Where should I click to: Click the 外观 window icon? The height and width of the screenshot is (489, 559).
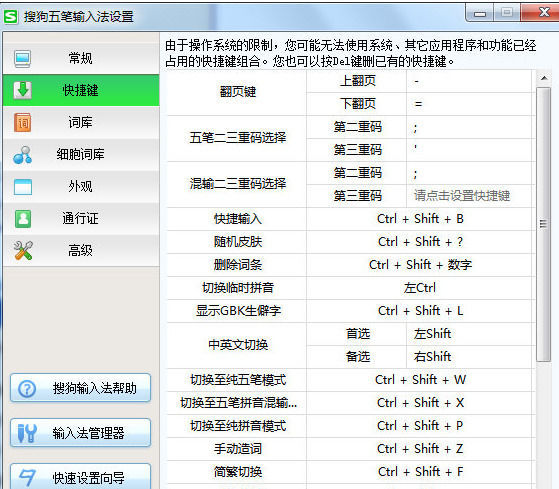tap(23, 187)
